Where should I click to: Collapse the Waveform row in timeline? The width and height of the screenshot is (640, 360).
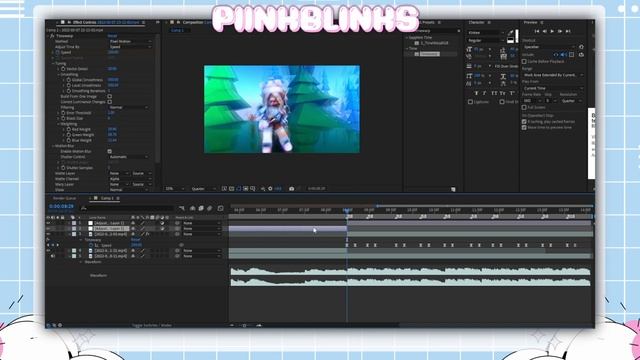pyautogui.click(x=80, y=262)
